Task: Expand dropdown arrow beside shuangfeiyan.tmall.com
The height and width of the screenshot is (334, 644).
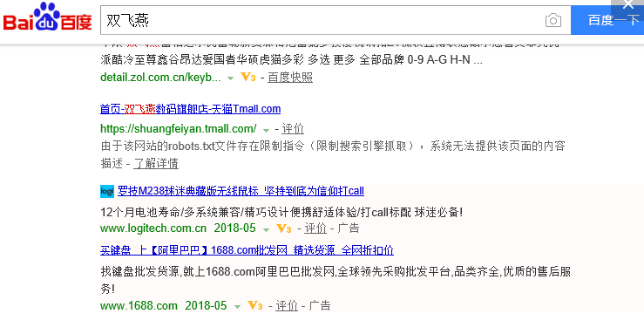Action: click(266, 130)
